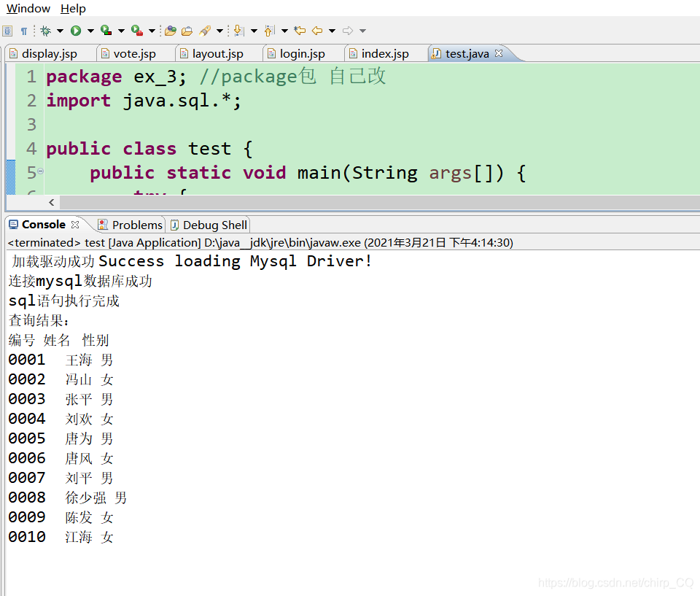Click the console row 0004 刘欢
This screenshot has width=700, height=596.
[61, 419]
